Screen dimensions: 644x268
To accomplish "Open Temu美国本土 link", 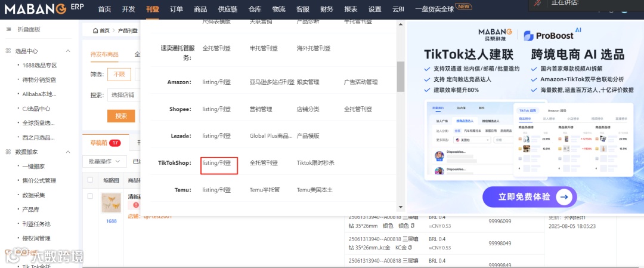I will pyautogui.click(x=315, y=190).
